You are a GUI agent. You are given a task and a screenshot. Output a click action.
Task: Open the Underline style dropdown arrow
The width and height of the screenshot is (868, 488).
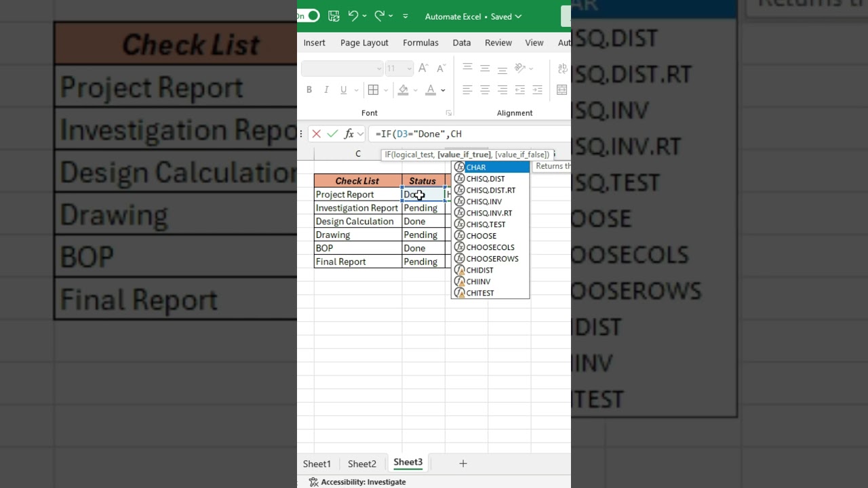tap(356, 90)
